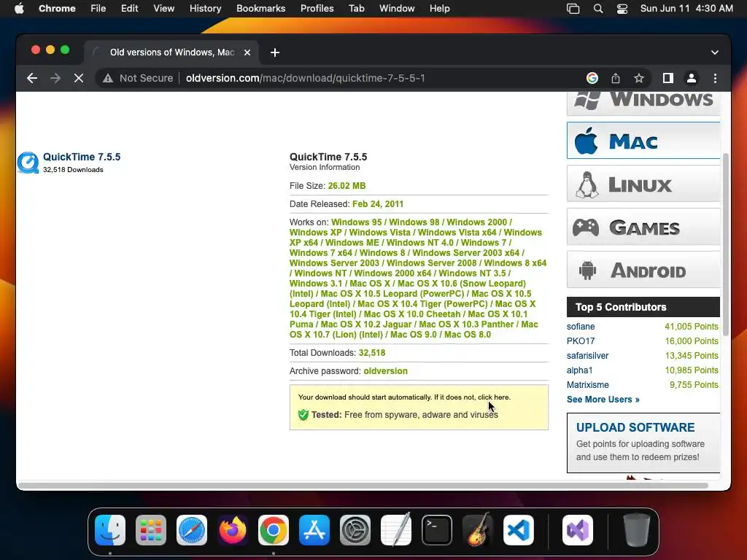This screenshot has width=747, height=560.
Task: Open Launchpad from the Dock
Action: point(151,530)
